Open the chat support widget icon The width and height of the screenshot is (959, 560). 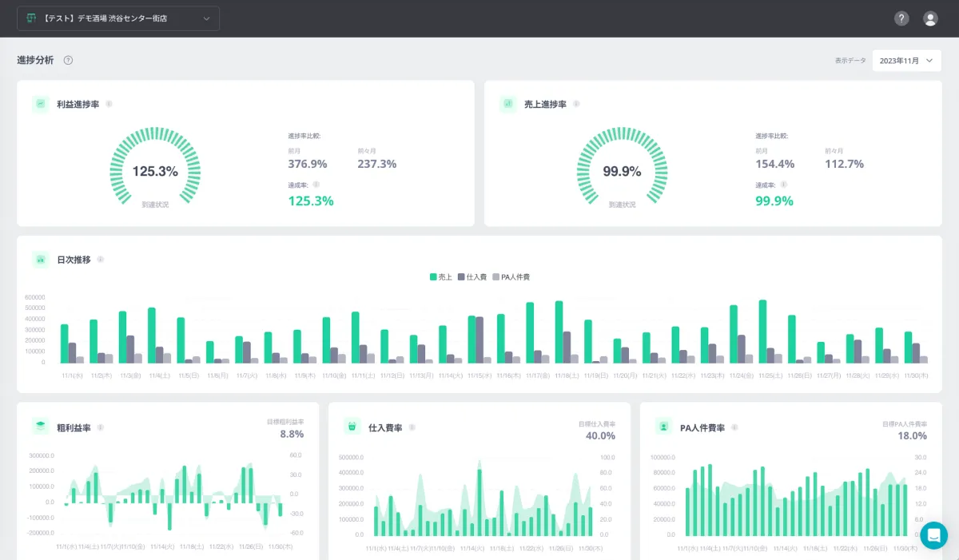(933, 535)
